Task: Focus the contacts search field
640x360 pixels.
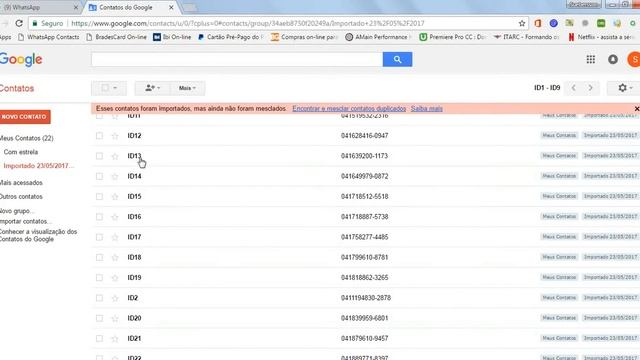Action: click(x=237, y=59)
